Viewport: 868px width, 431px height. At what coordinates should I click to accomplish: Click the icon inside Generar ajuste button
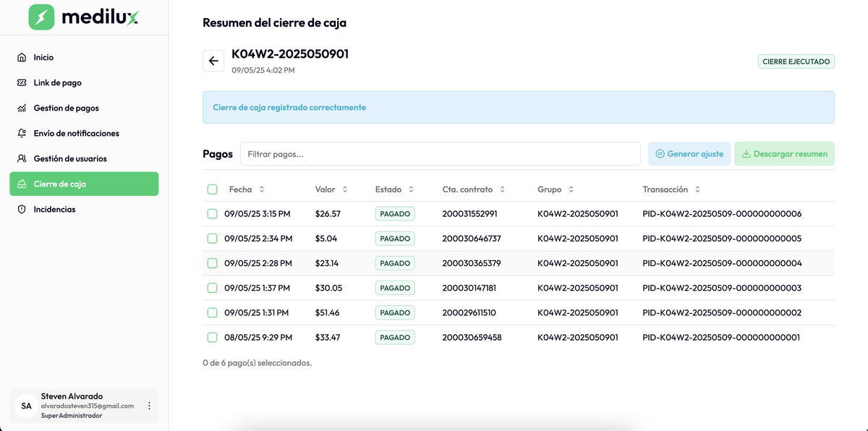point(660,154)
